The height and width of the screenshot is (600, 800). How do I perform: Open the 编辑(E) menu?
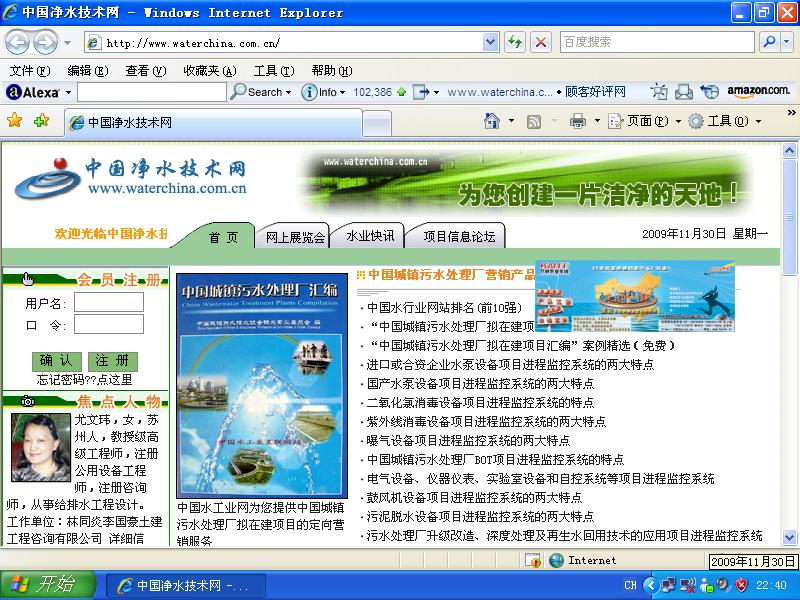point(88,70)
